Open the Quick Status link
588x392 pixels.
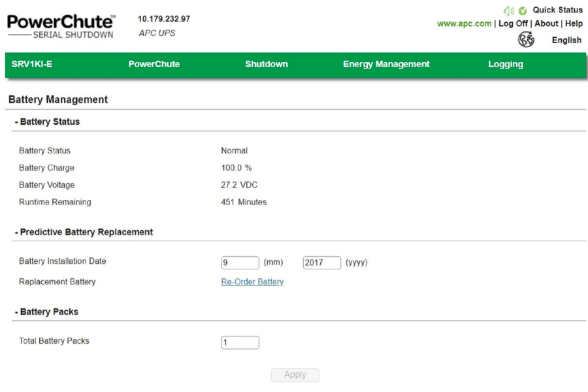click(x=558, y=10)
